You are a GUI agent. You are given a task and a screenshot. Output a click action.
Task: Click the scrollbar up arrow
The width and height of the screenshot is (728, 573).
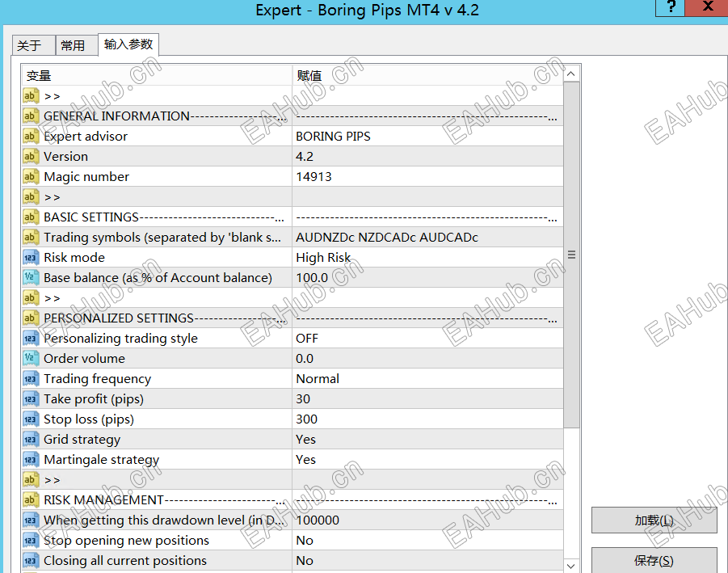(571, 74)
